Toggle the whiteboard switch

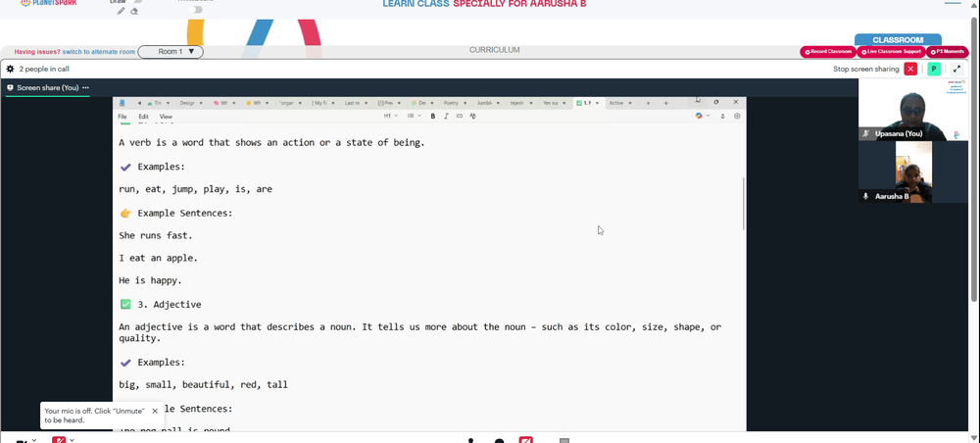click(x=196, y=10)
